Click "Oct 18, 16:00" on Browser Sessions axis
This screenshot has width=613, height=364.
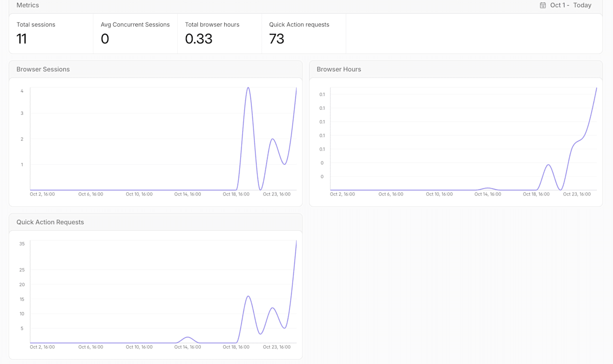(x=236, y=194)
